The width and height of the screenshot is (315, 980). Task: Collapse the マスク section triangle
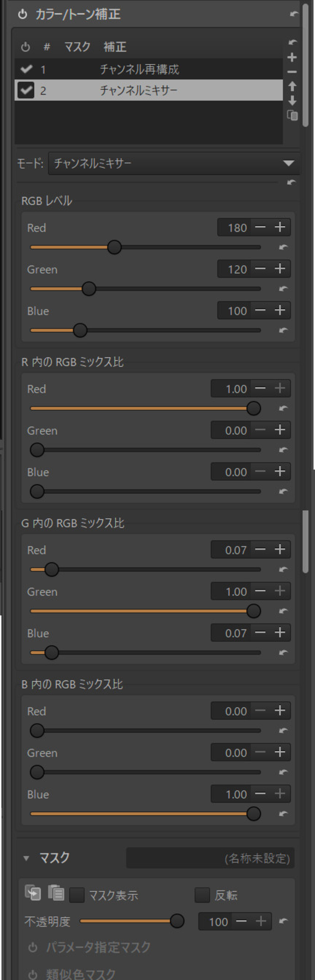point(26,859)
